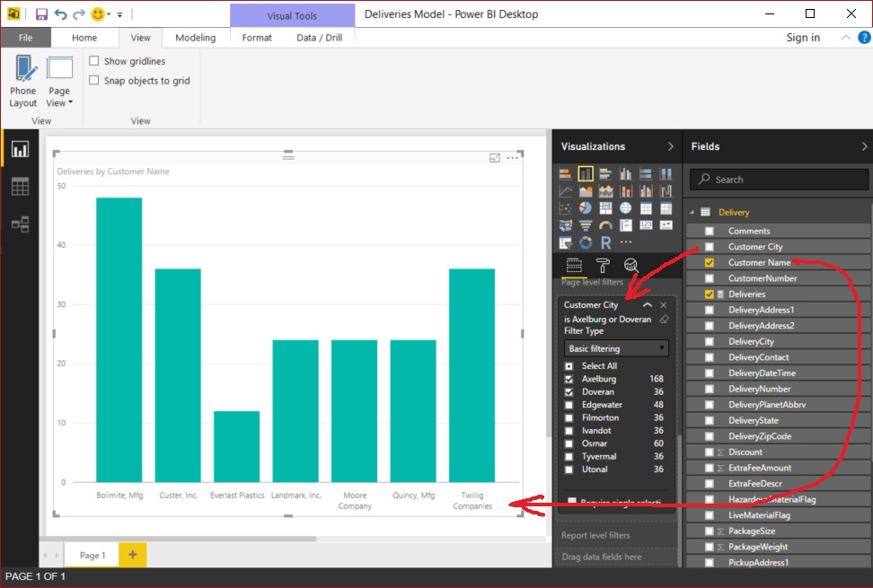The image size is (873, 588).
Task: Select the R script visual icon
Action: pos(605,242)
